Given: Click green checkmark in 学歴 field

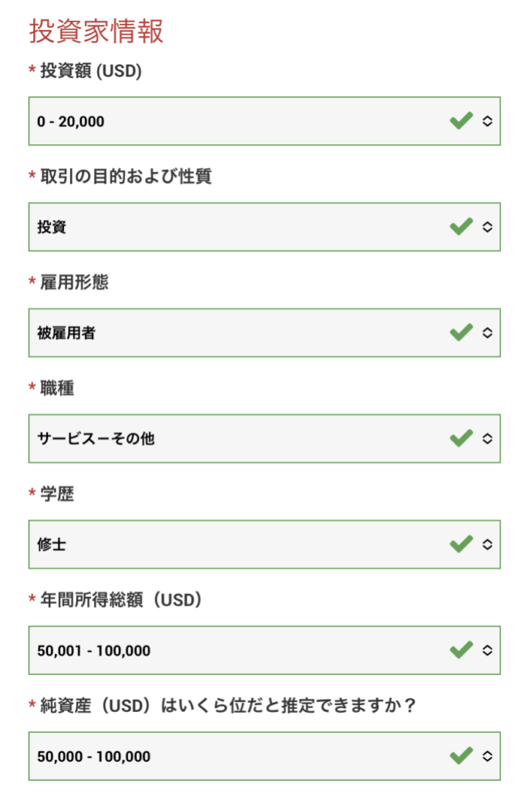Looking at the screenshot, I should pyautogui.click(x=461, y=544).
